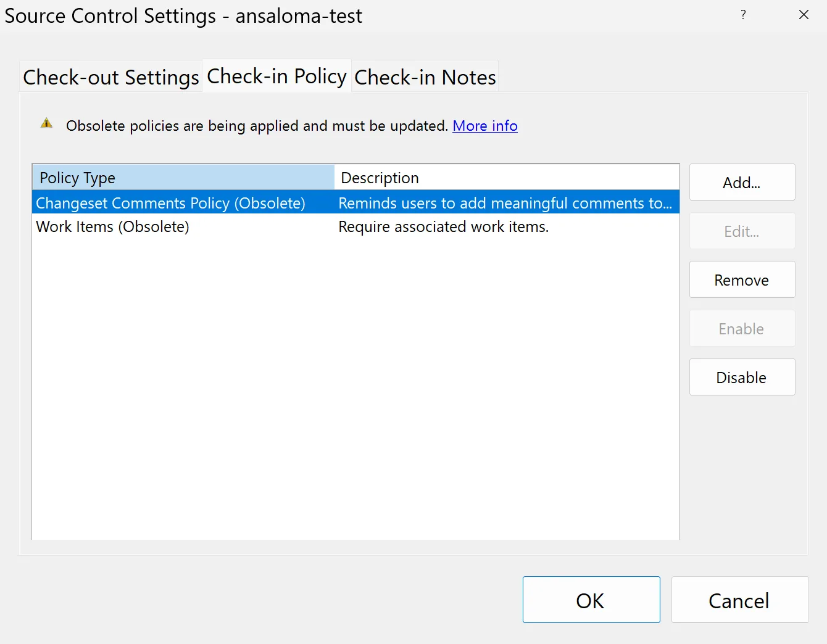Open the Check-in Notes tab

pos(425,77)
